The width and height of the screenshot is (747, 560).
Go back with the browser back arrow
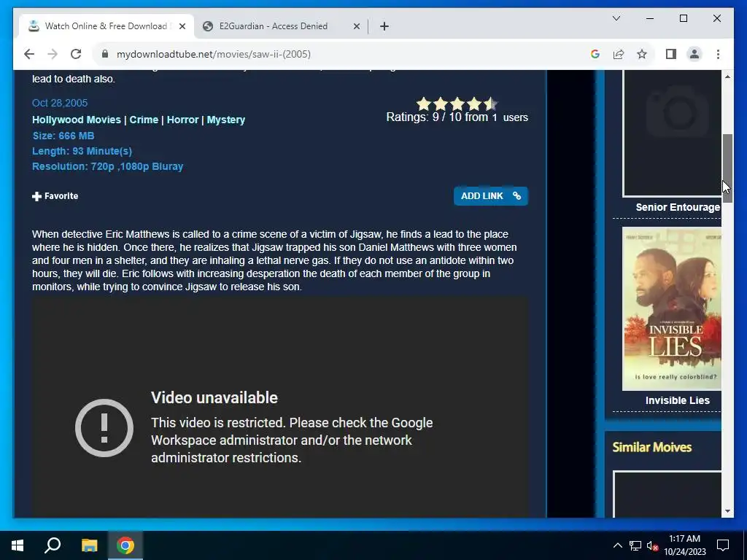29,54
